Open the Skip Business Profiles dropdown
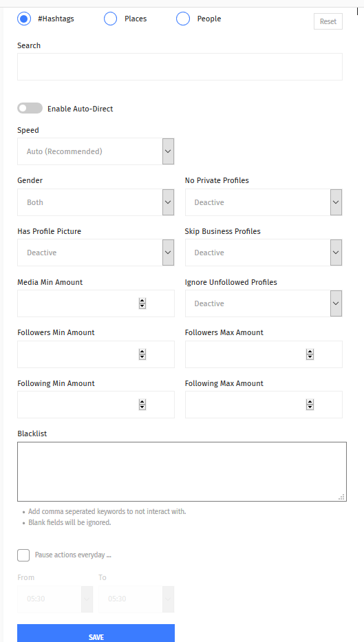This screenshot has height=642, width=364. (x=264, y=253)
